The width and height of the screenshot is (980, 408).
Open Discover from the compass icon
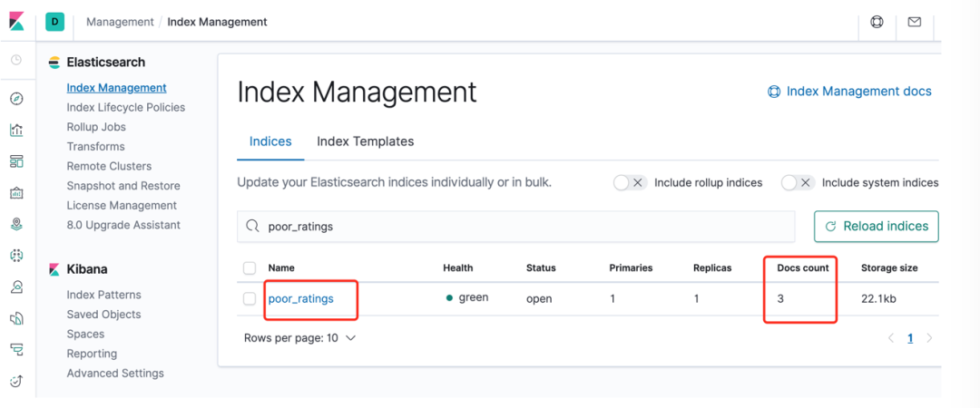click(x=16, y=99)
